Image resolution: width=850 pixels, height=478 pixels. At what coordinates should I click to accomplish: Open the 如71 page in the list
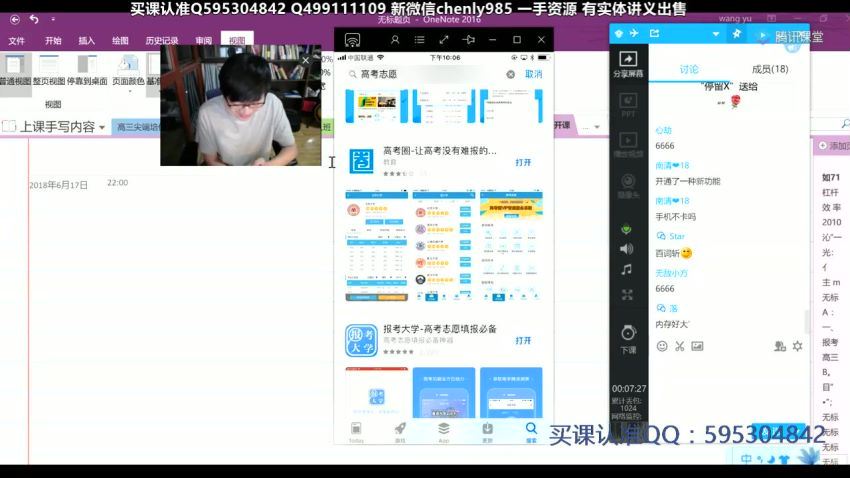[831, 177]
